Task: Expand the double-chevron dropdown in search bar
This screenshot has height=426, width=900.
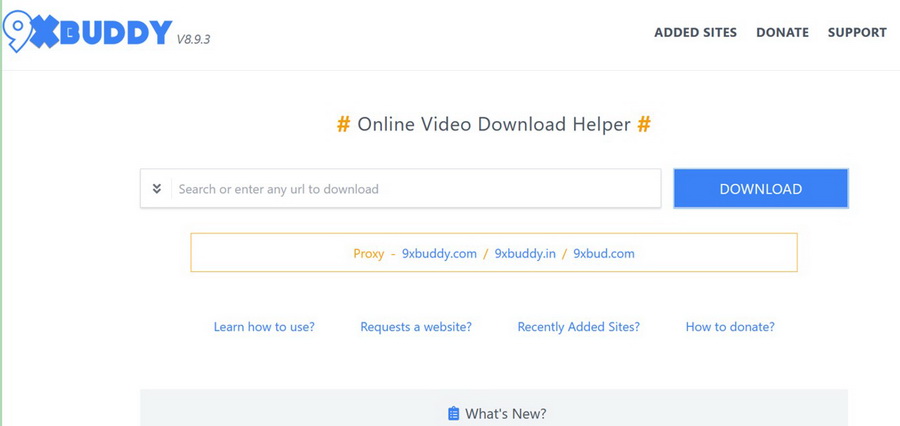Action: 157,188
